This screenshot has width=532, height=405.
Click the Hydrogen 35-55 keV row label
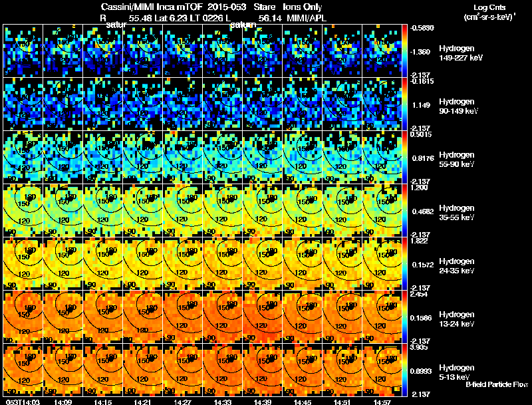click(457, 213)
